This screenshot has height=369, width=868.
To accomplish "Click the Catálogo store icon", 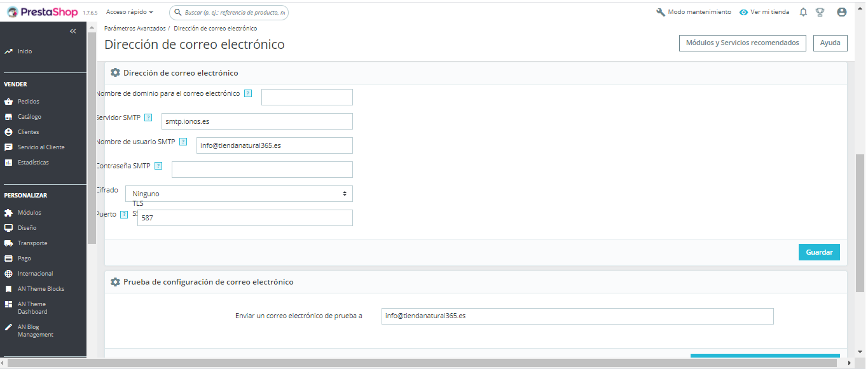I will pyautogui.click(x=8, y=117).
